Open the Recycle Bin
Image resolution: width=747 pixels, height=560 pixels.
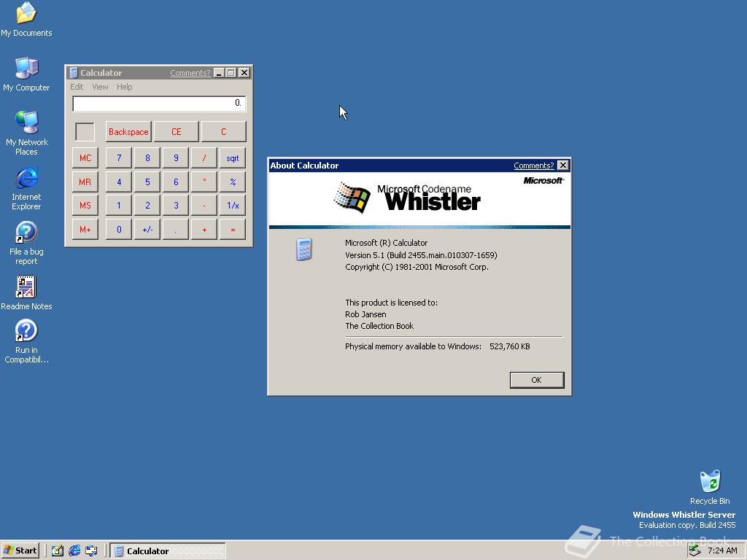710,487
